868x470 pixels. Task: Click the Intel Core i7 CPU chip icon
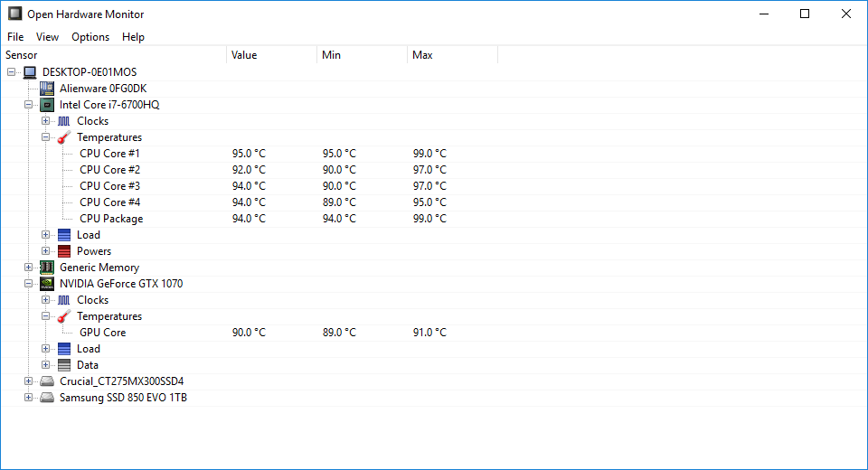47,105
